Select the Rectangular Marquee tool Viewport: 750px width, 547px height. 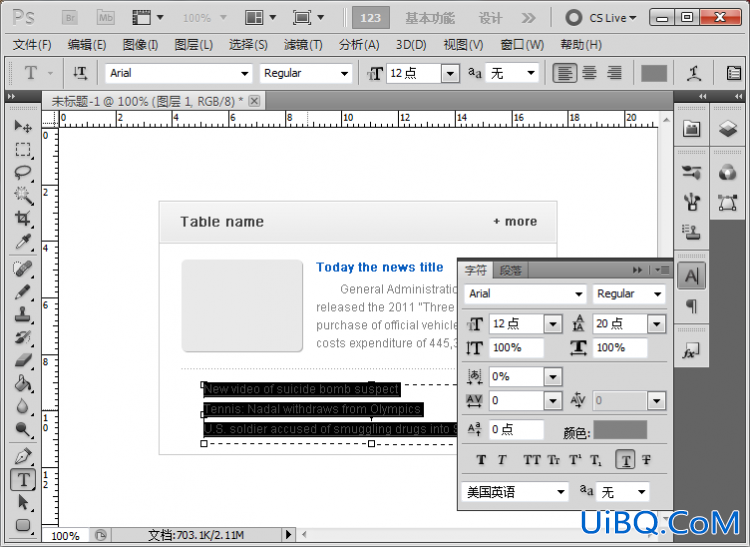click(22, 150)
